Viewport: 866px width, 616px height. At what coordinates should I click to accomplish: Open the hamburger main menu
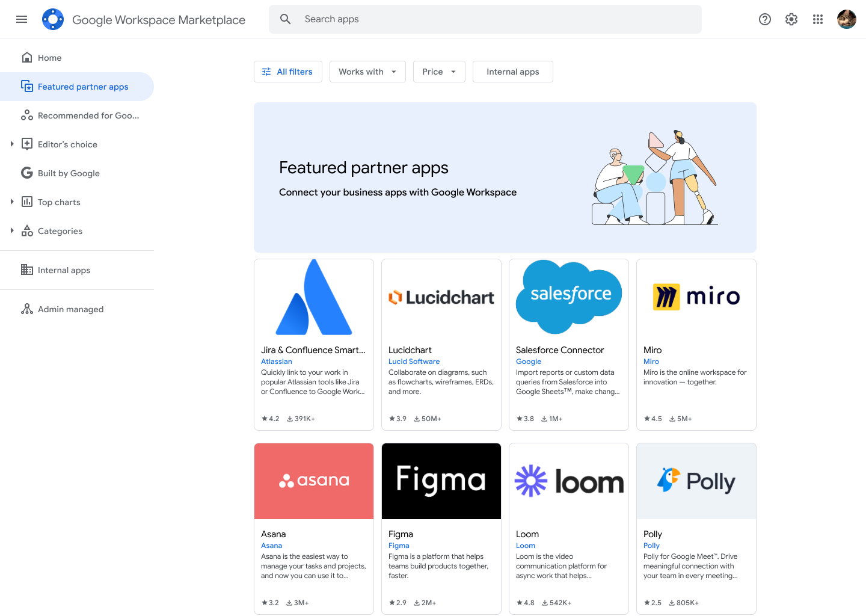[x=22, y=19]
